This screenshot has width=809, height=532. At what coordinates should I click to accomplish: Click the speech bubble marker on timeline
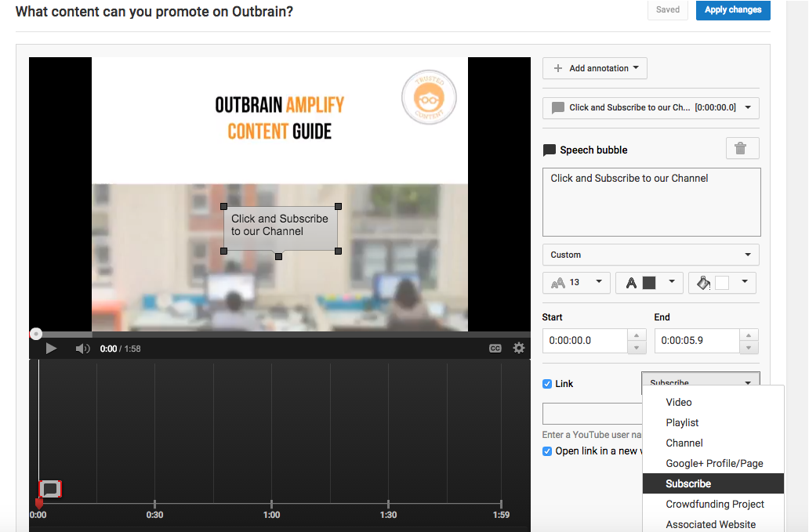(50, 490)
